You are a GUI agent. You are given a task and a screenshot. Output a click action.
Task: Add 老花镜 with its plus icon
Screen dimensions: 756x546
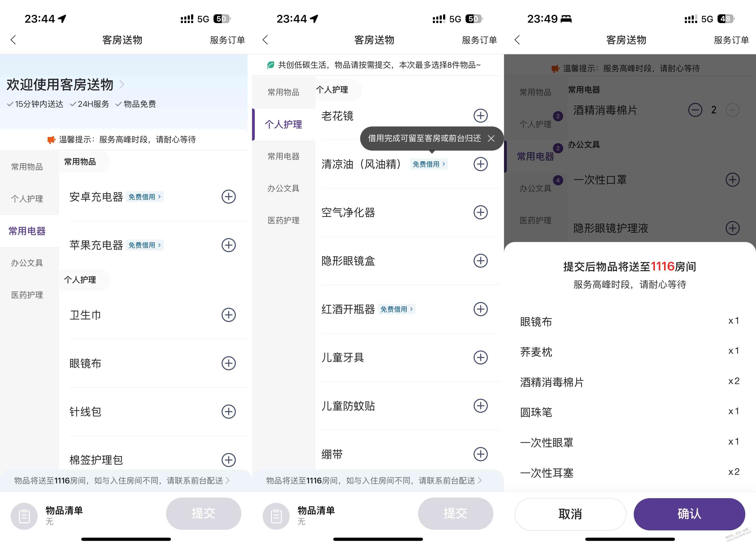pyautogui.click(x=481, y=116)
